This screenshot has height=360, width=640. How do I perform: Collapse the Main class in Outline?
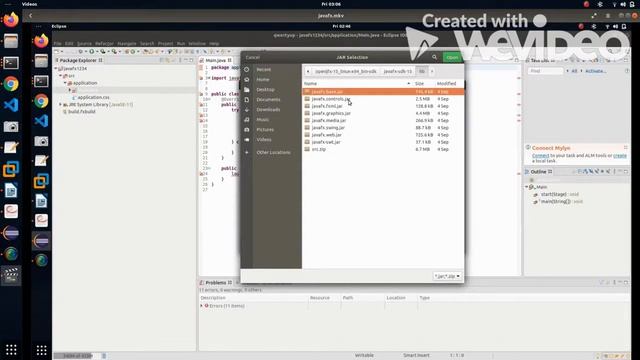[x=527, y=187]
